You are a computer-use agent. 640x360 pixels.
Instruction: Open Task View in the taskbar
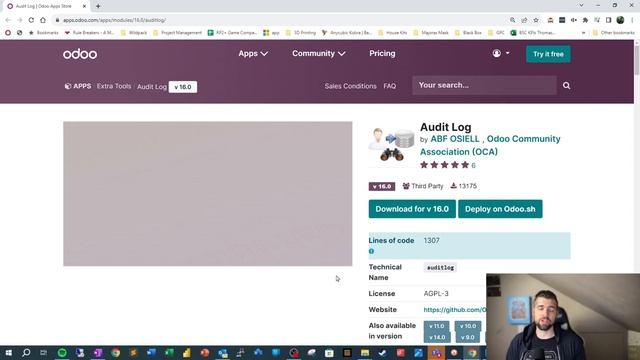point(44,353)
